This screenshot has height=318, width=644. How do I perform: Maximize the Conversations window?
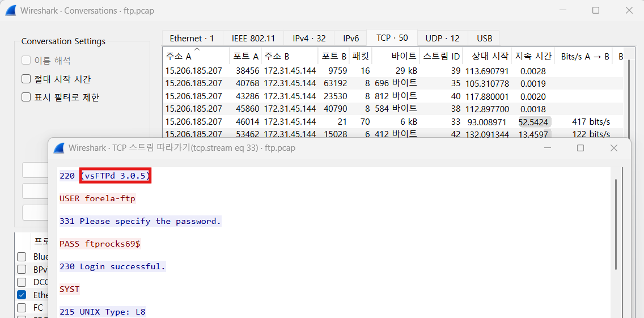click(596, 11)
